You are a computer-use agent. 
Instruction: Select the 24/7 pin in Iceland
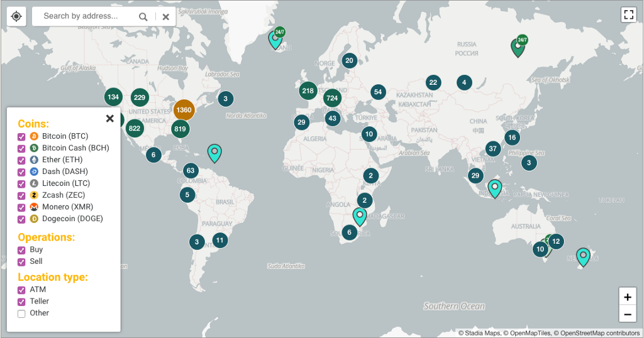tap(275, 39)
